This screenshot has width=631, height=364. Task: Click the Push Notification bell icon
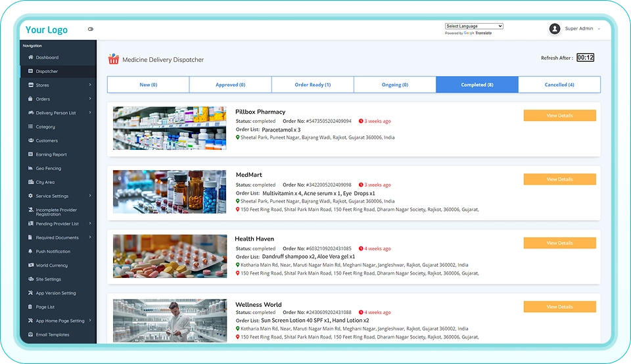(31, 252)
